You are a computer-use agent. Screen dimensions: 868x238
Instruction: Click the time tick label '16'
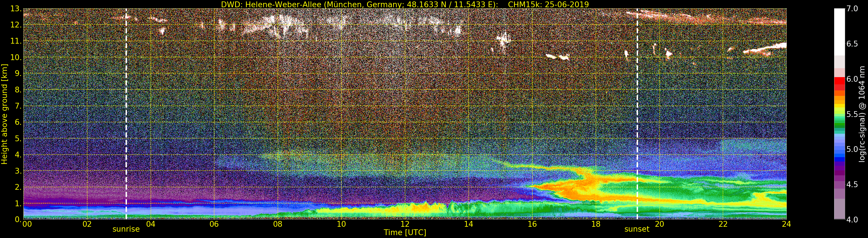point(532,224)
